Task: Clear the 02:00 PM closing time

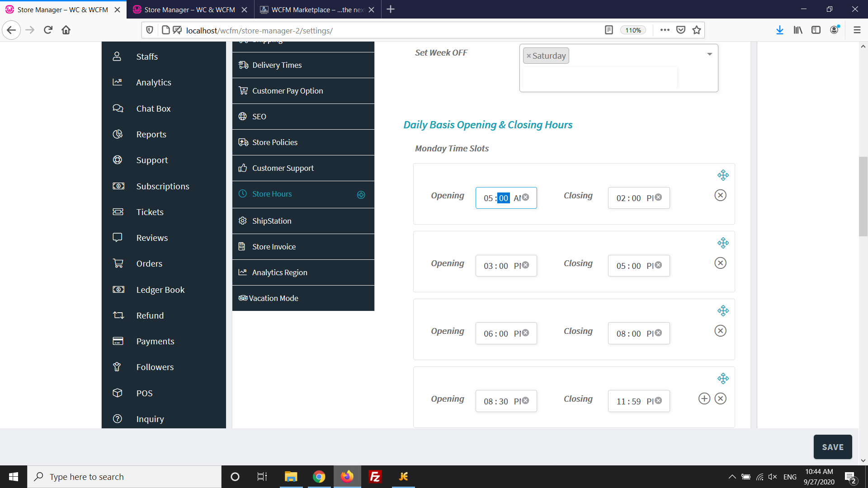Action: tap(658, 197)
